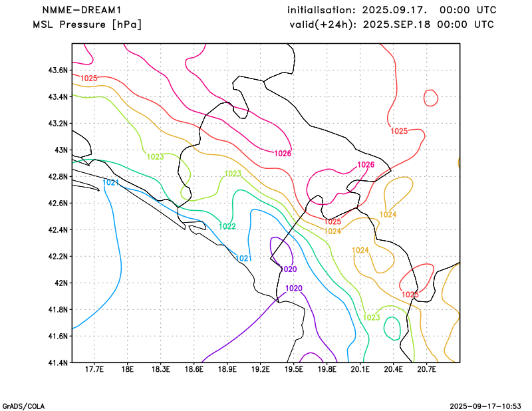Click the initialisation 2025.09.17. 00:00 UTC line
Image resolution: width=532 pixels, height=411 pixels.
[x=392, y=10]
